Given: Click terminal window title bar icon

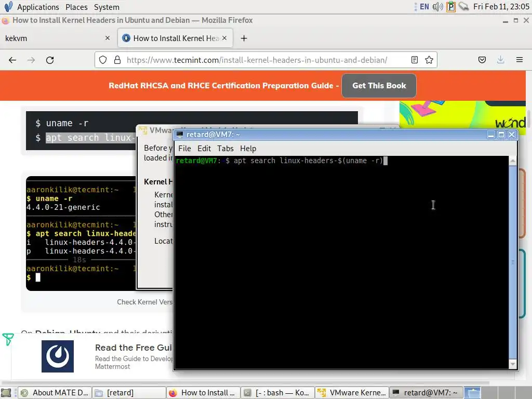Looking at the screenshot, I should (x=180, y=135).
